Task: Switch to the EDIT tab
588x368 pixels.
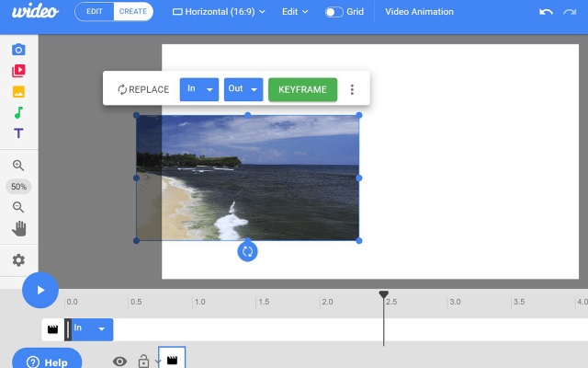Action: click(95, 12)
